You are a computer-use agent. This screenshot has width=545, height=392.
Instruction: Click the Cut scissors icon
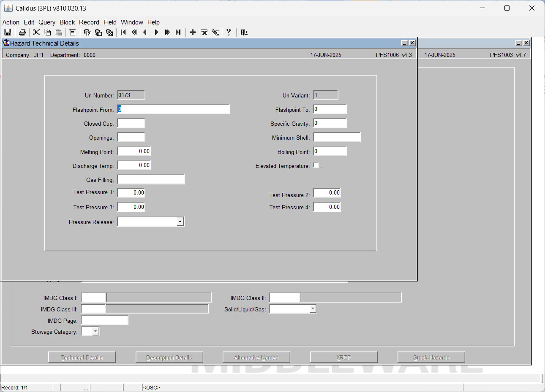[x=36, y=32]
